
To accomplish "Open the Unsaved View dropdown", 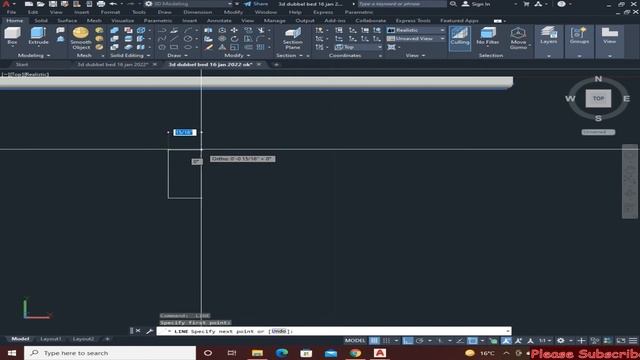I will pyautogui.click(x=416, y=38).
